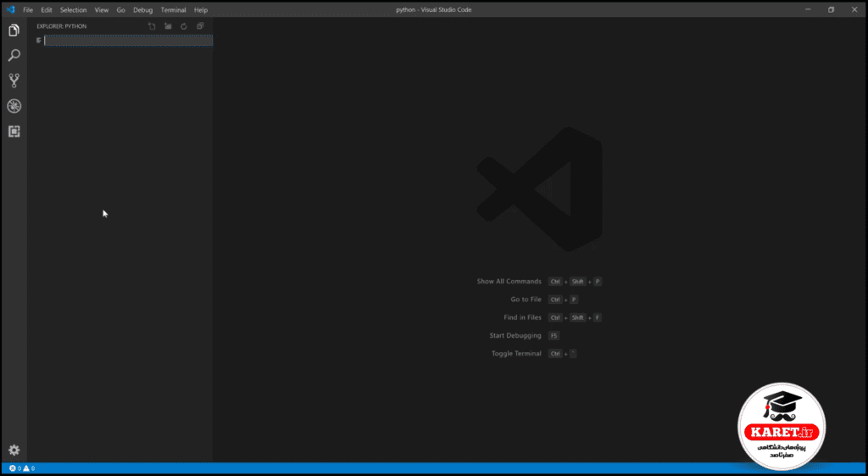Click the Show All Commands text
This screenshot has width=868, height=476.
509,282
